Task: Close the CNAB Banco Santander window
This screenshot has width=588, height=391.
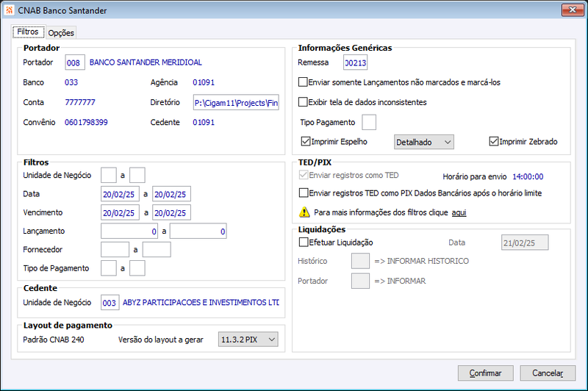Action: (x=573, y=10)
